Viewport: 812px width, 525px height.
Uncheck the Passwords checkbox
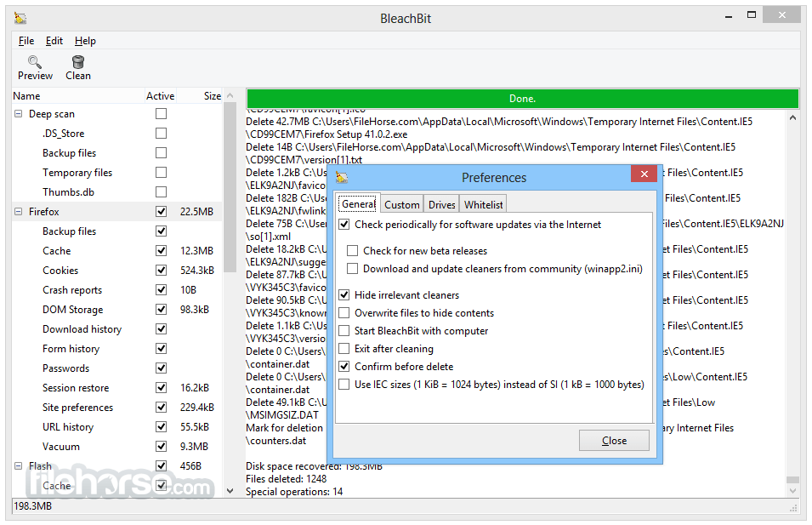tap(161, 368)
